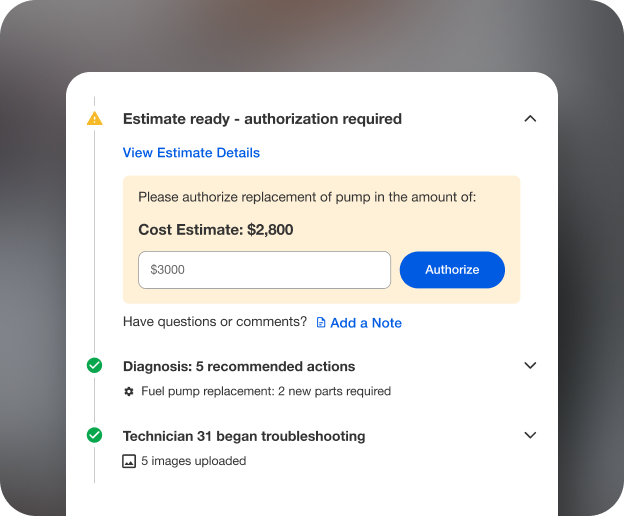
Task: Expand the Diagnosis section chevron
Action: tap(530, 366)
